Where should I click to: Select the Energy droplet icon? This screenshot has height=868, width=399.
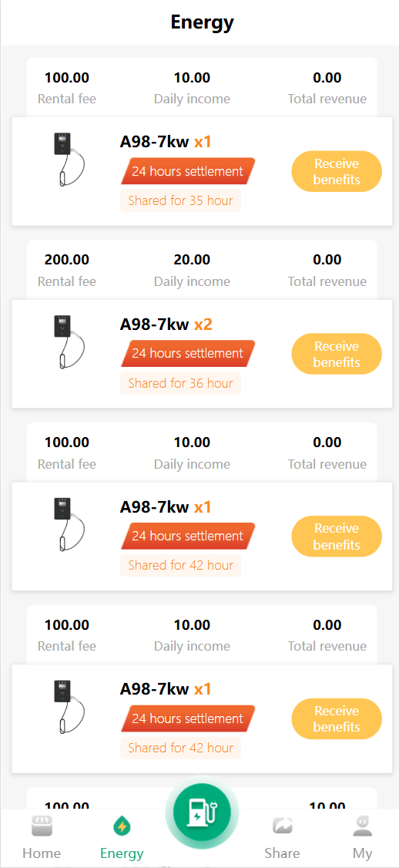[x=122, y=827]
